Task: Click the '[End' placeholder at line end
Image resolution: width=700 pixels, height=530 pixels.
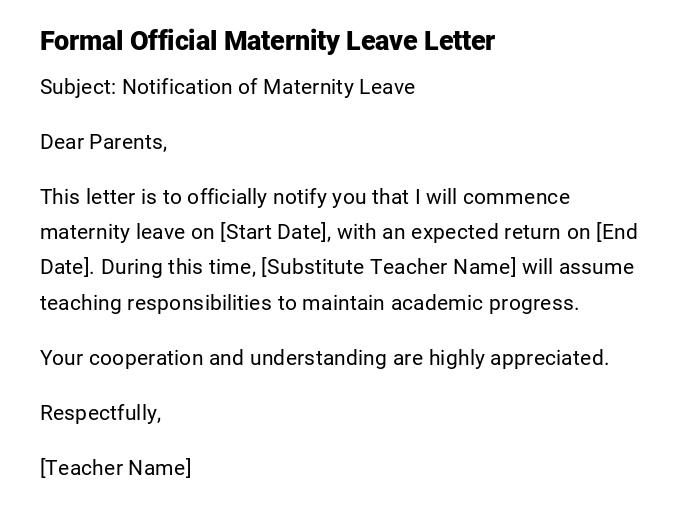Action: click(x=616, y=232)
